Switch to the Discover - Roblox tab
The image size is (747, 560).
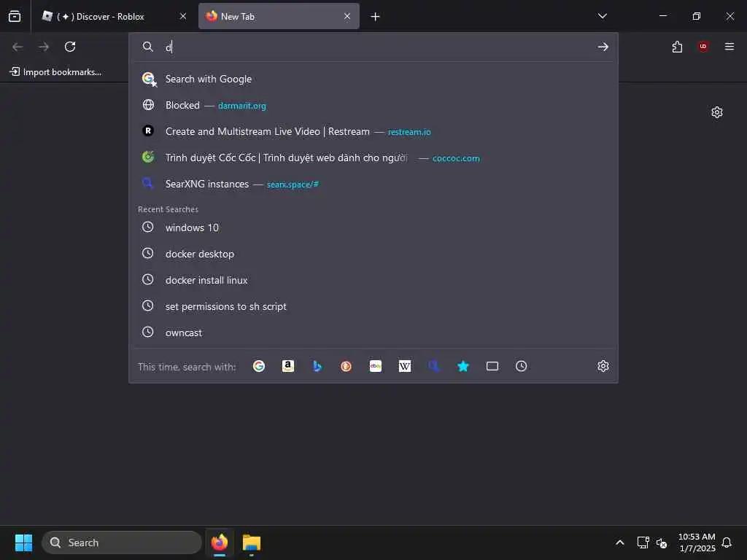pyautogui.click(x=114, y=16)
